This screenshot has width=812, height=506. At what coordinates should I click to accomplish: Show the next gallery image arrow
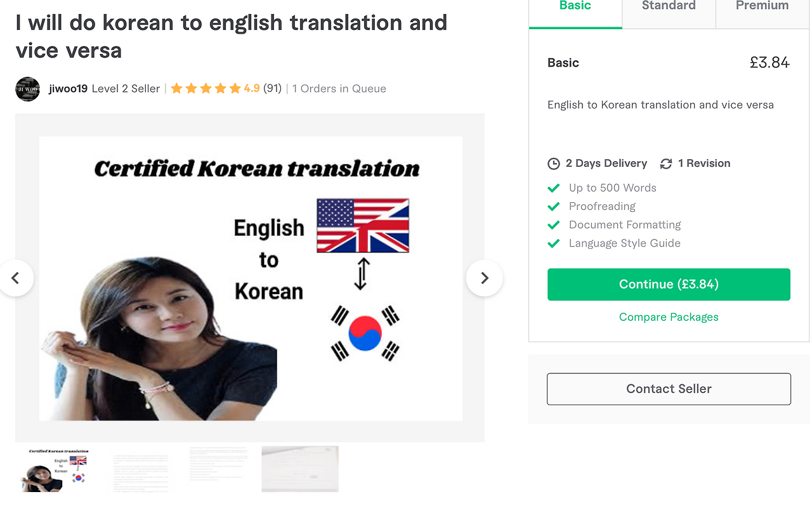[x=484, y=278]
